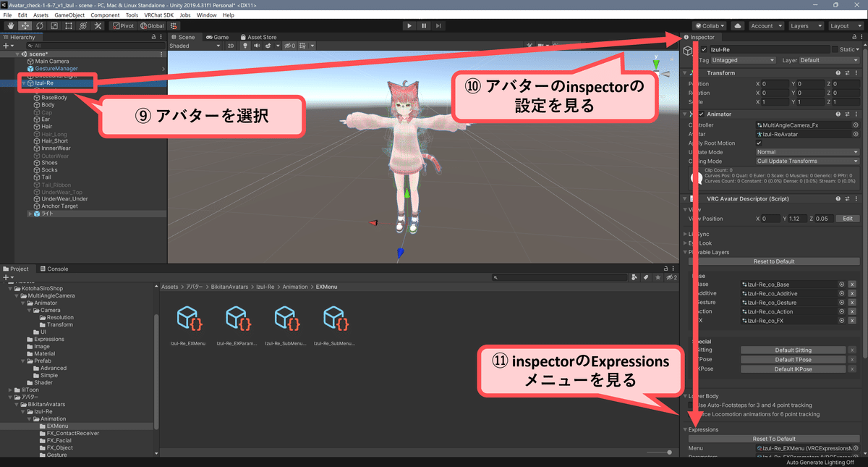The image size is (868, 467).
Task: Select the Move tool
Action: [x=25, y=26]
